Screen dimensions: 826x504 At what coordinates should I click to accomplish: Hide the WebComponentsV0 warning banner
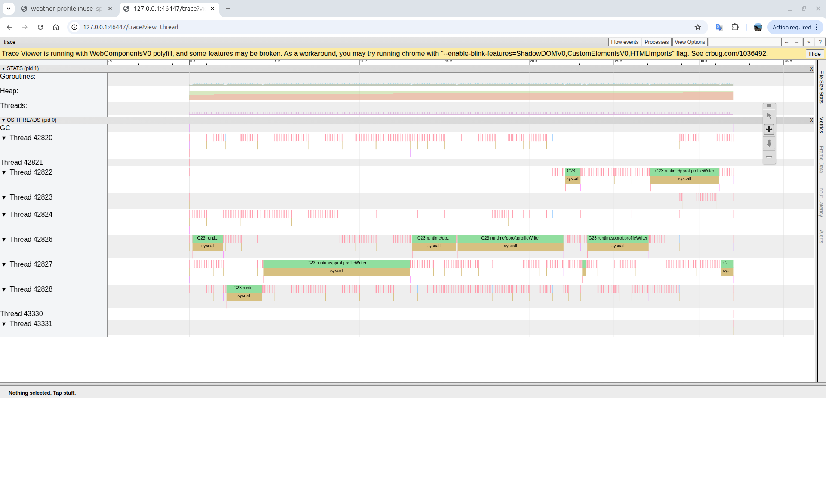point(814,54)
